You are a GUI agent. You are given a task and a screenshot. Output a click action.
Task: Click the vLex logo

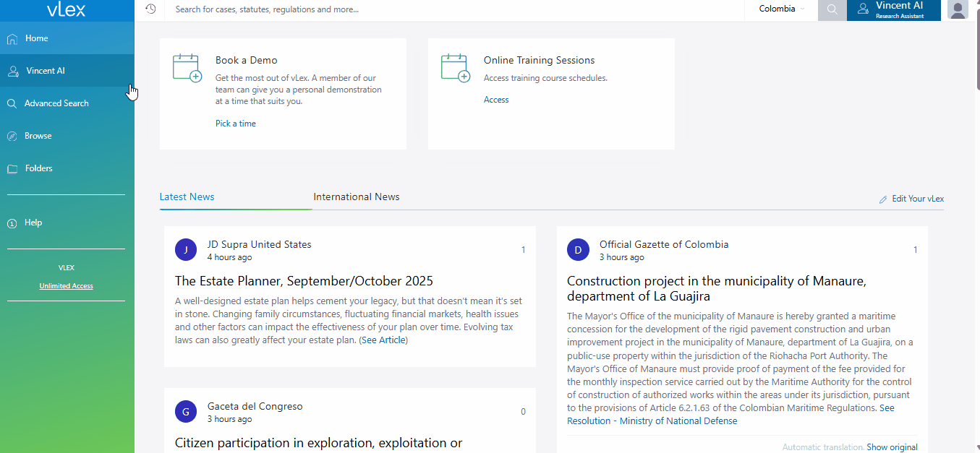(x=66, y=9)
